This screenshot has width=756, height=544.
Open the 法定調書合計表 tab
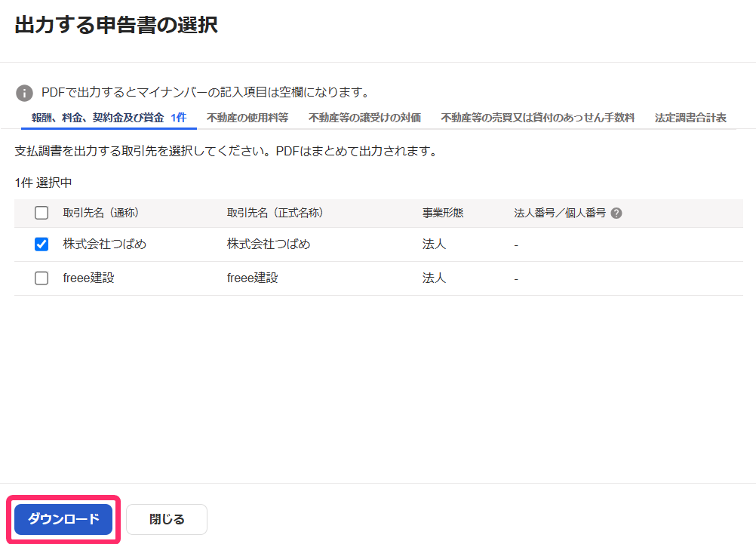click(690, 118)
